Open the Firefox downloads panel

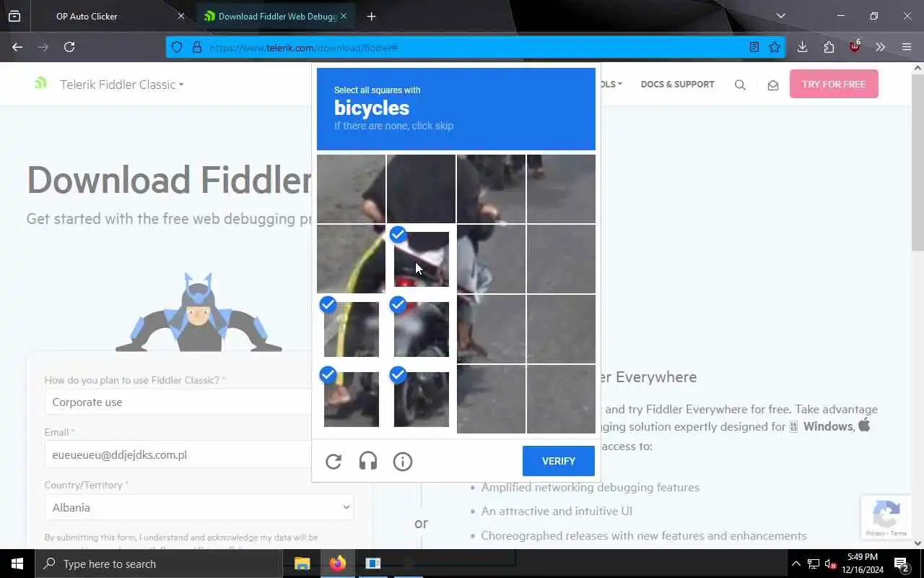802,47
